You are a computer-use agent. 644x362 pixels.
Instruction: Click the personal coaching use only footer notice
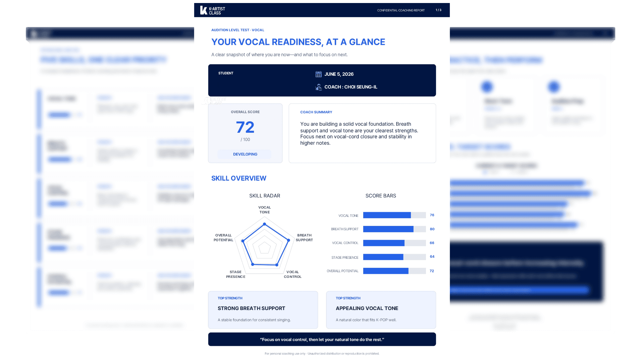[322, 354]
